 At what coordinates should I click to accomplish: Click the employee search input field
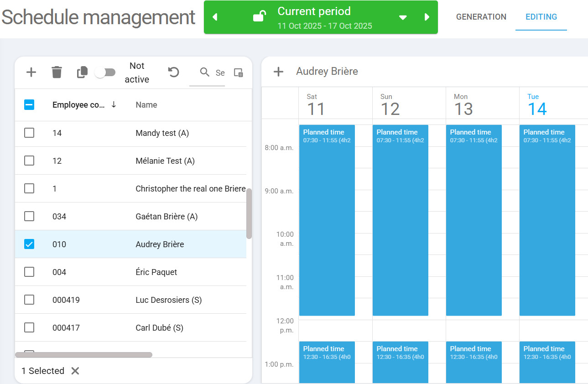pyautogui.click(x=219, y=73)
